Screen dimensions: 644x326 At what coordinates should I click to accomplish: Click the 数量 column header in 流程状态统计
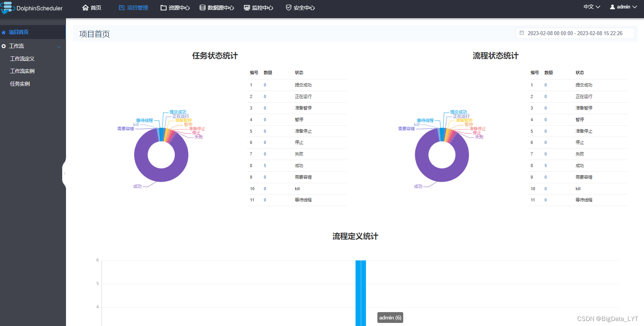pos(549,73)
